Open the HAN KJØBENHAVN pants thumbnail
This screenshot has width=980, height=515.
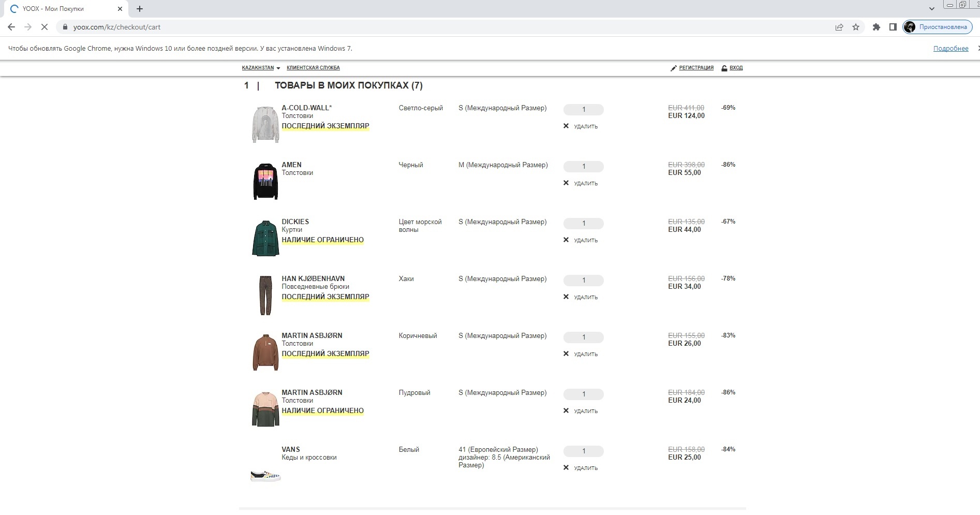265,295
